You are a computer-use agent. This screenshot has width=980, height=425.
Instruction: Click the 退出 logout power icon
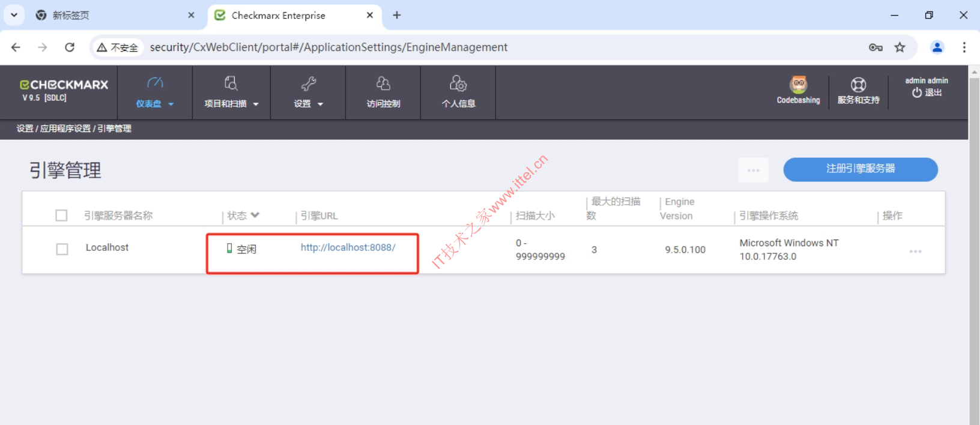[917, 92]
